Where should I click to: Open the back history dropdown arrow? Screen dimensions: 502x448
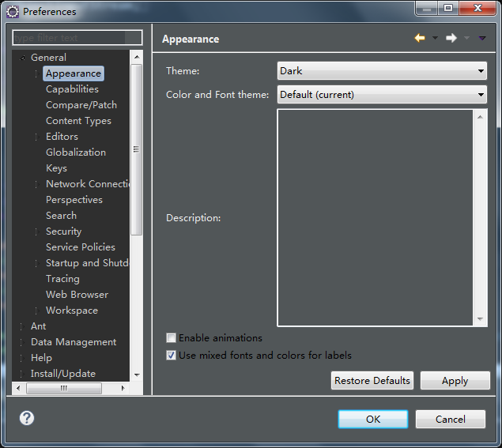[435, 38]
